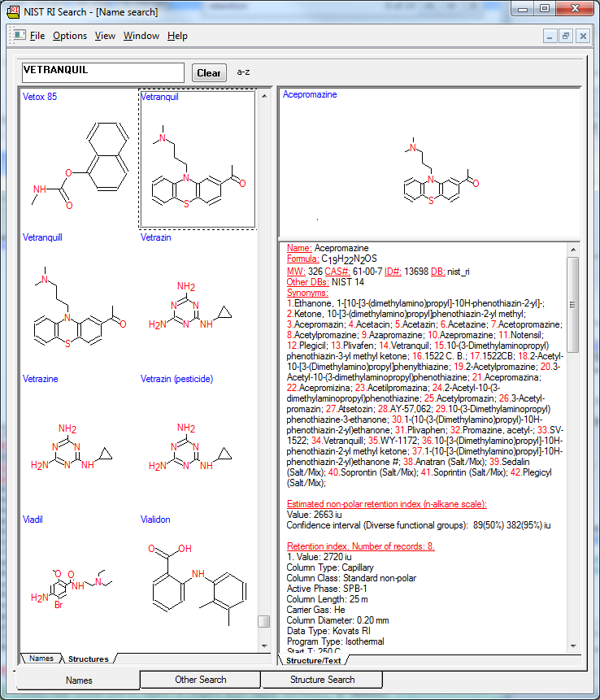Screen dimensions: 600x700
Task: Click the structure list scrollbar thumb
Action: 264,621
